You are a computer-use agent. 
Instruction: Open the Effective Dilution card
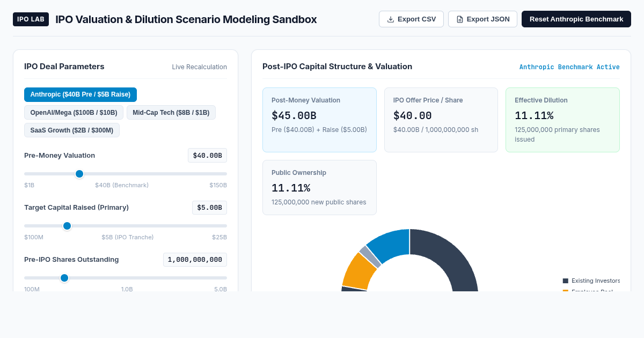(562, 120)
